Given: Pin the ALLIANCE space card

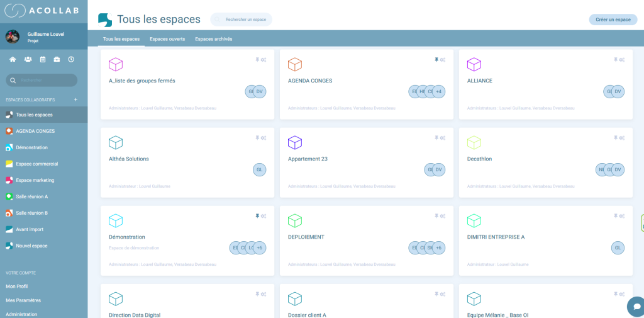Looking at the screenshot, I should [616, 60].
